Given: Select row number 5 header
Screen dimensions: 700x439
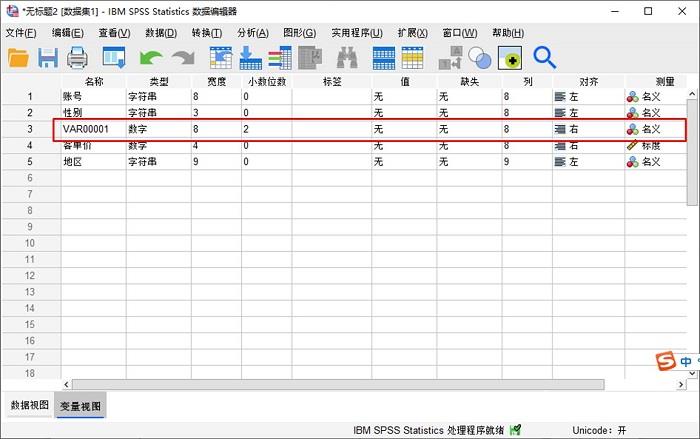Looking at the screenshot, I should tap(30, 162).
